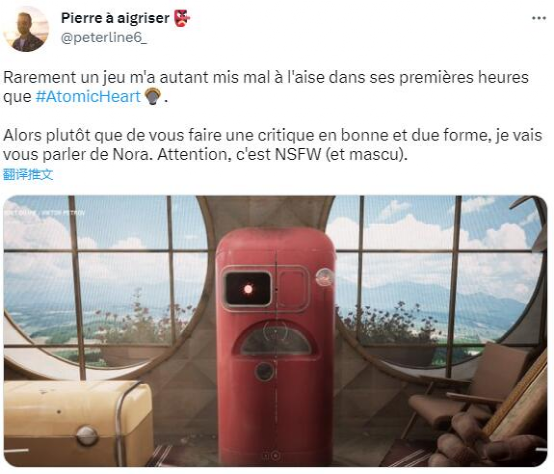Screen dimensions: 554x474
Task: Click the semicircle gauge on red machine
Action: click(276, 339)
